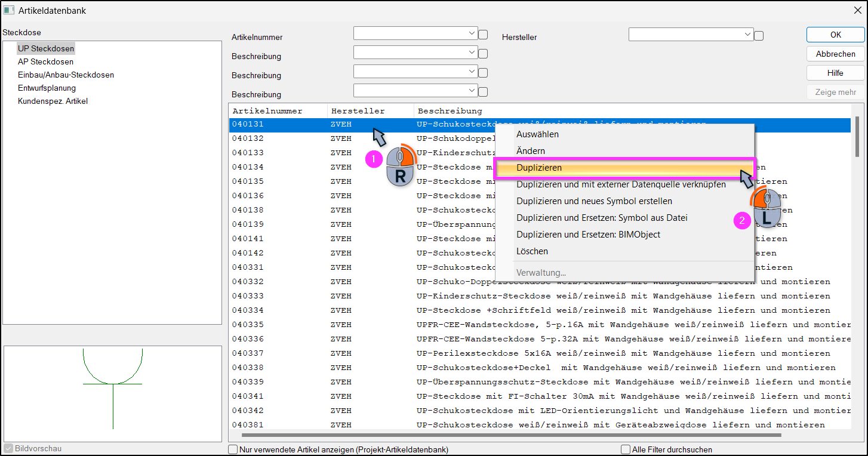Viewport: 868px width, 456px height.
Task: Enable the Artikelnummer filter checkbox
Action: click(x=484, y=35)
